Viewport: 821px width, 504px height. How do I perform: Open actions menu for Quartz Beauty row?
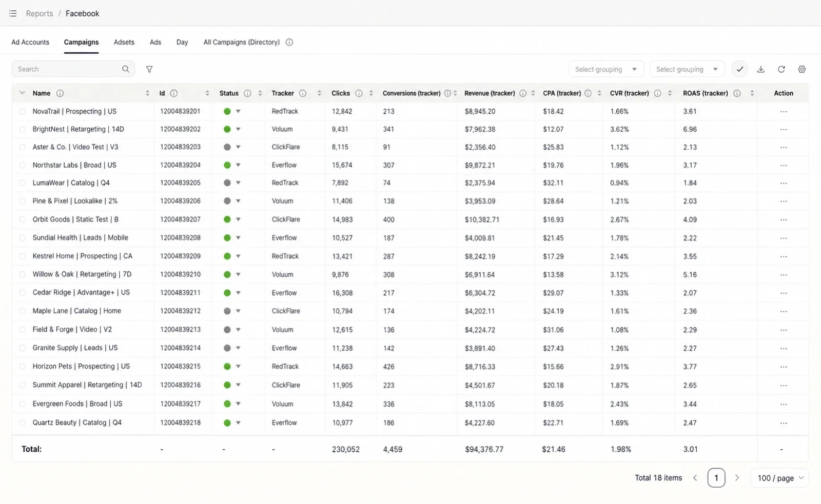[x=784, y=423]
